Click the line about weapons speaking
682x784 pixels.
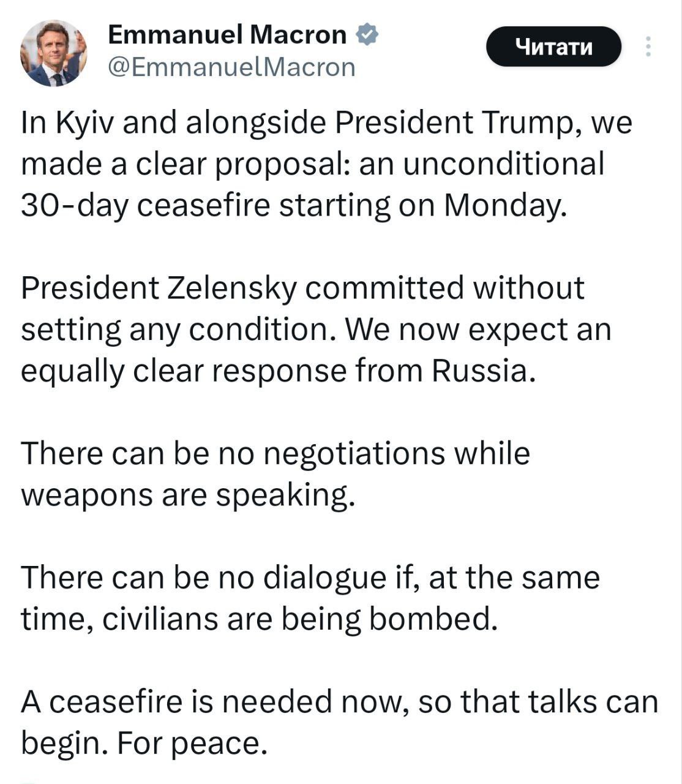click(x=275, y=474)
